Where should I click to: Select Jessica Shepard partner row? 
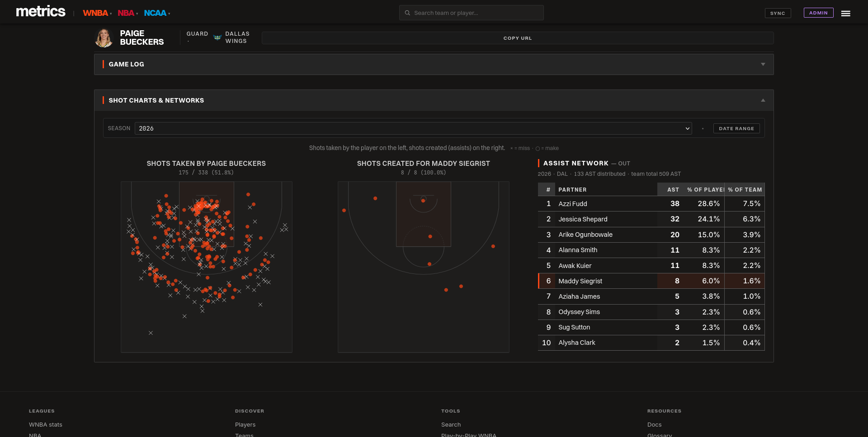[651, 219]
